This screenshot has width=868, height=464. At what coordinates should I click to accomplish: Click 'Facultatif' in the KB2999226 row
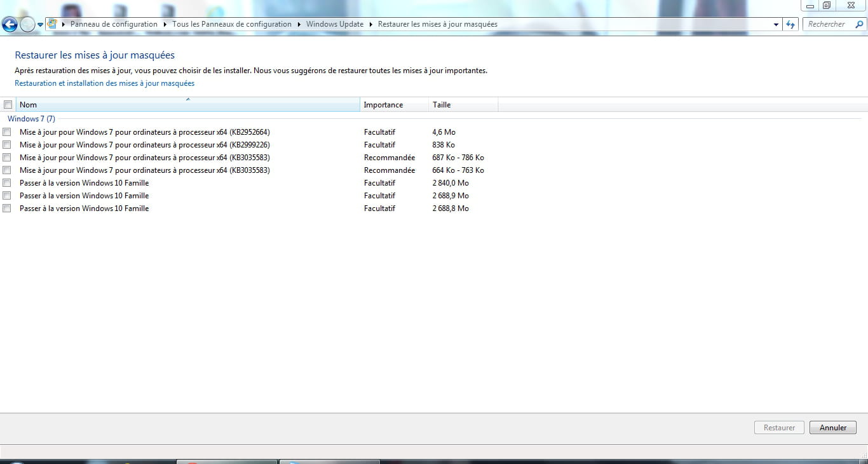[379, 145]
